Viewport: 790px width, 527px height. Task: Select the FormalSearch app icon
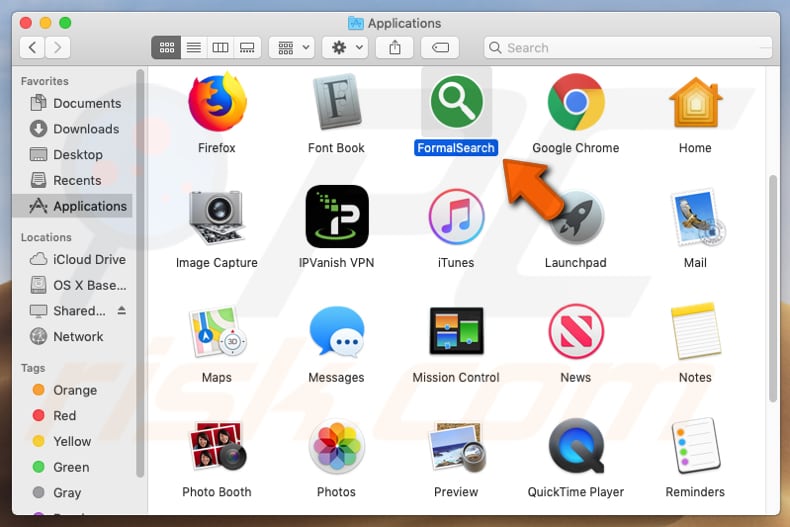456,102
